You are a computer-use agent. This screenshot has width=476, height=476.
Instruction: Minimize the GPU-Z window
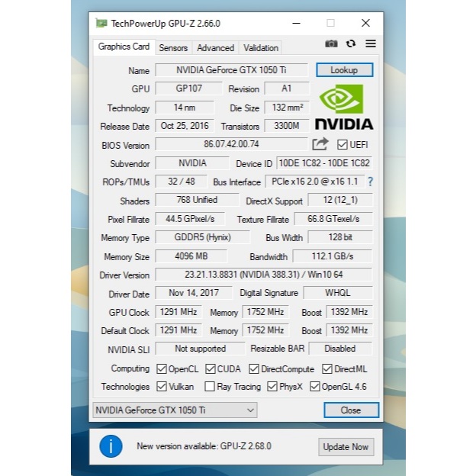pyautogui.click(x=296, y=23)
